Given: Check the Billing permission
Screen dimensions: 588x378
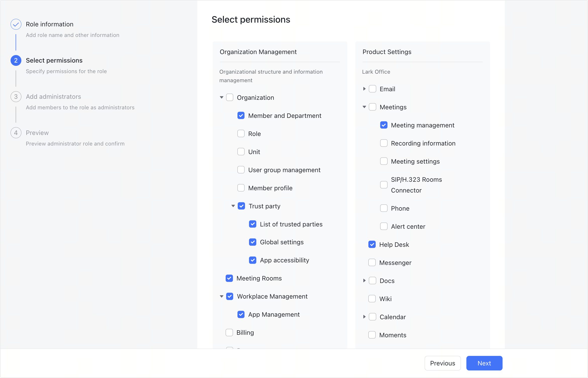Looking at the screenshot, I should 229,332.
